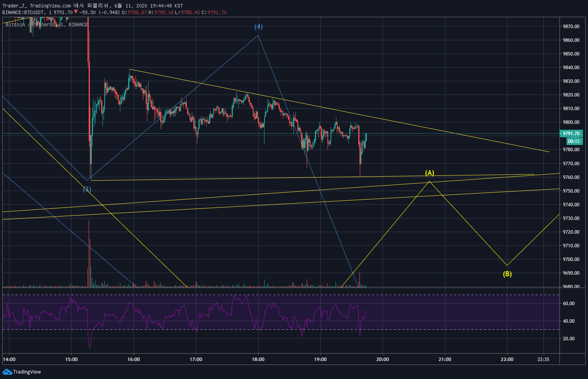Click the (-0.94%) percent change value
Screen dimensions: 588x379
109,13
